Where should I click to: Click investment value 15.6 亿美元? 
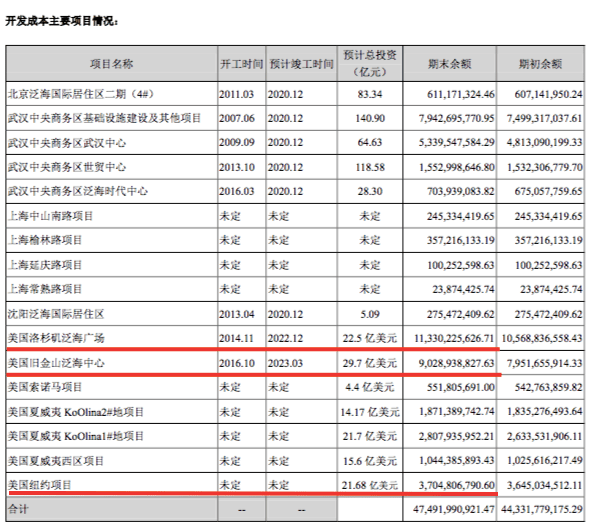click(370, 461)
